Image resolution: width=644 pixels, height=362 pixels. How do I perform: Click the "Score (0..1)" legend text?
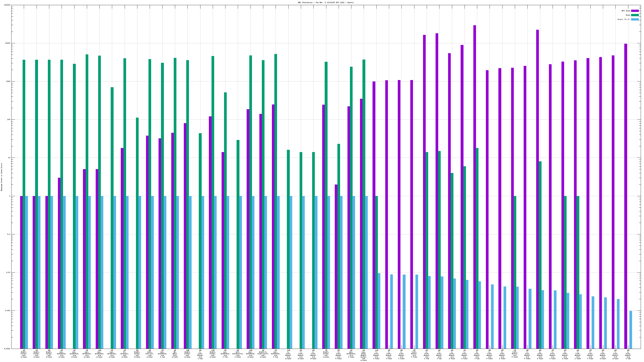click(623, 19)
